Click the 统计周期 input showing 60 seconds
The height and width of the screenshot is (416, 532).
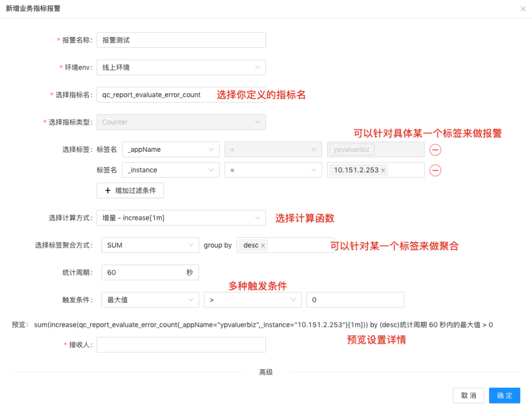tap(148, 272)
